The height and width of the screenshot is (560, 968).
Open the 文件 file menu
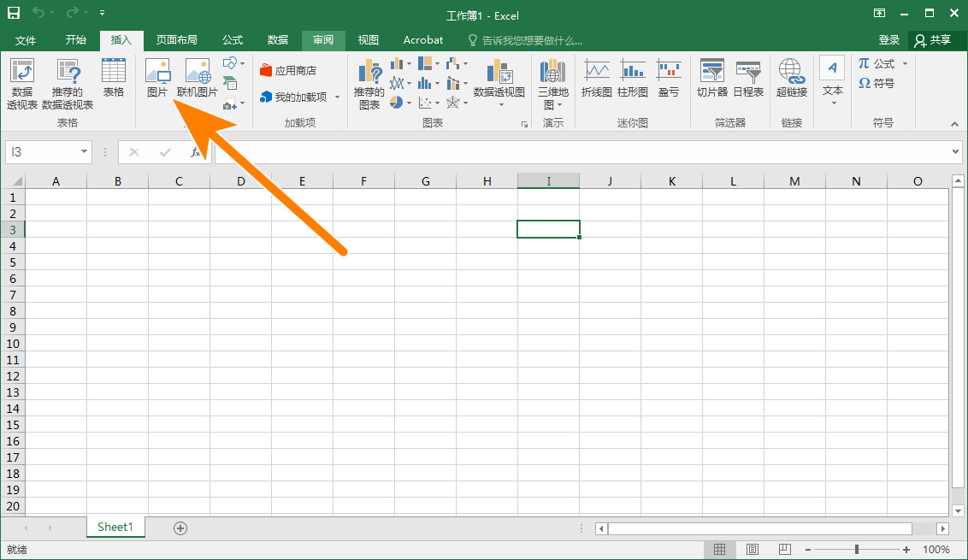pyautogui.click(x=26, y=40)
